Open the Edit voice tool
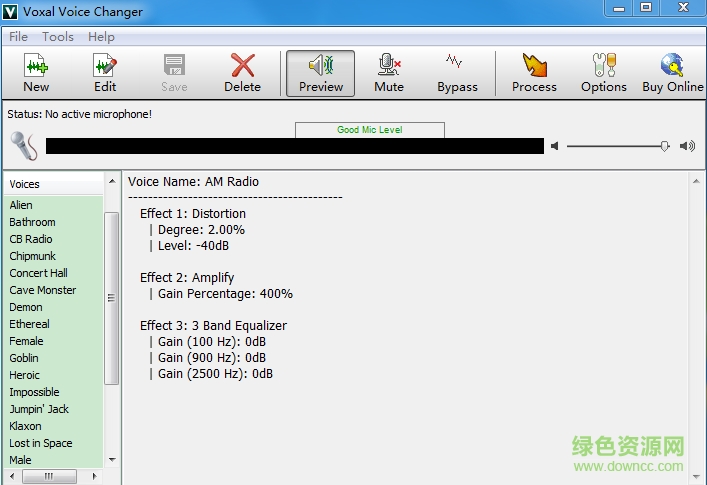 [x=105, y=73]
